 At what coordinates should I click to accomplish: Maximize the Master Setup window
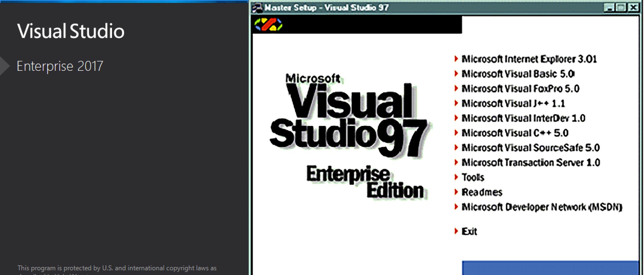point(621,7)
